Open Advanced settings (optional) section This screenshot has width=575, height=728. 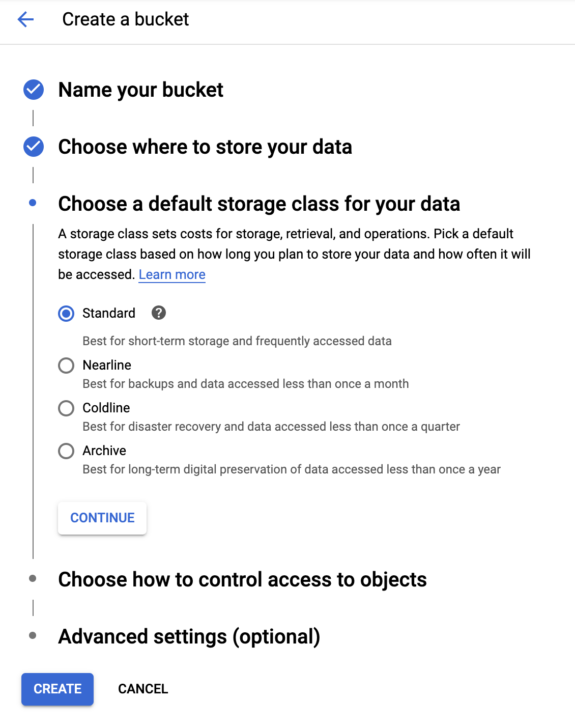click(x=189, y=637)
